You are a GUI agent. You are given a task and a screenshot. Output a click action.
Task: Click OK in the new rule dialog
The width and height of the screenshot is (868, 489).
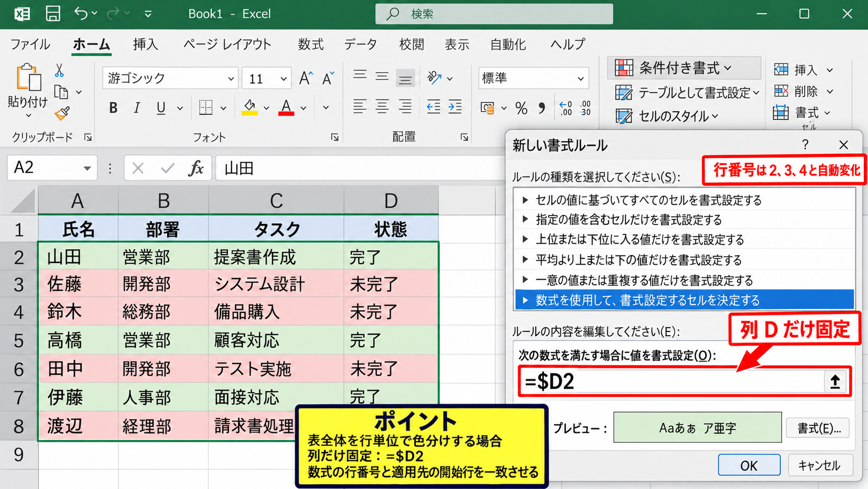point(749,465)
